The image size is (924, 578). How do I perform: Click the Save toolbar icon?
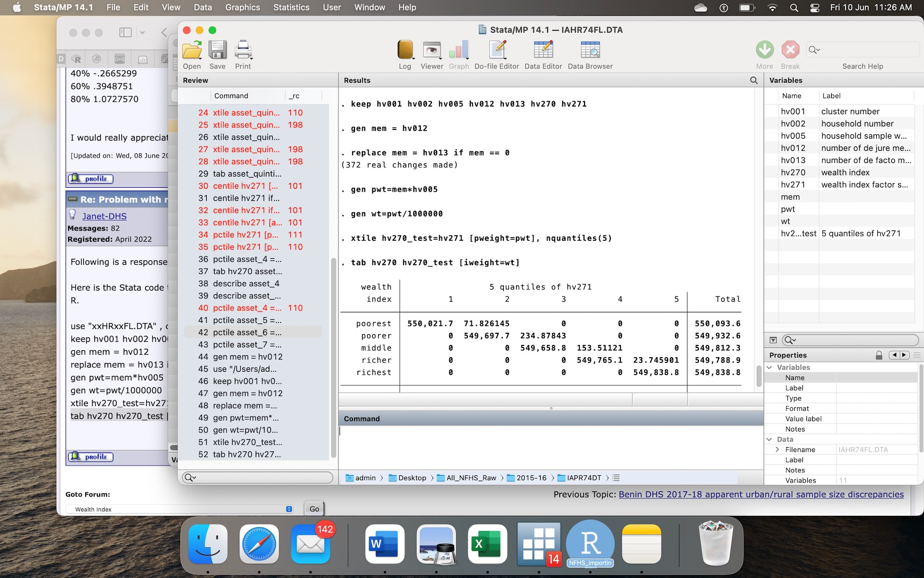tap(217, 50)
